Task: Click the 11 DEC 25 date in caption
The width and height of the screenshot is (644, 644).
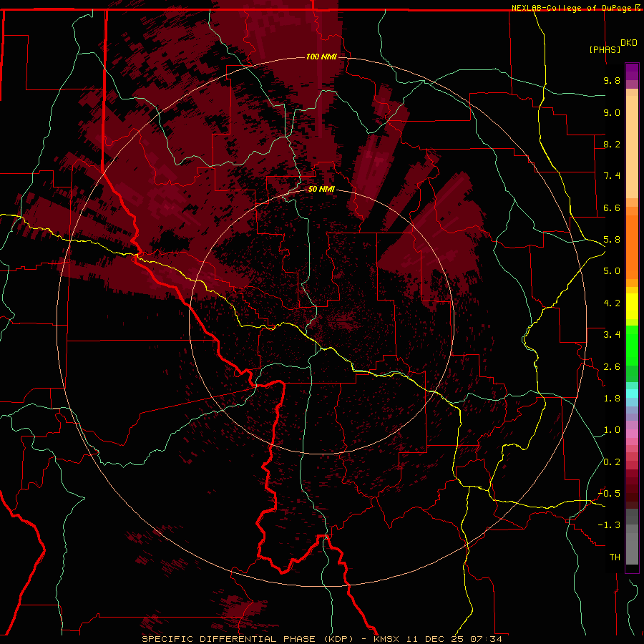Action: pyautogui.click(x=435, y=639)
